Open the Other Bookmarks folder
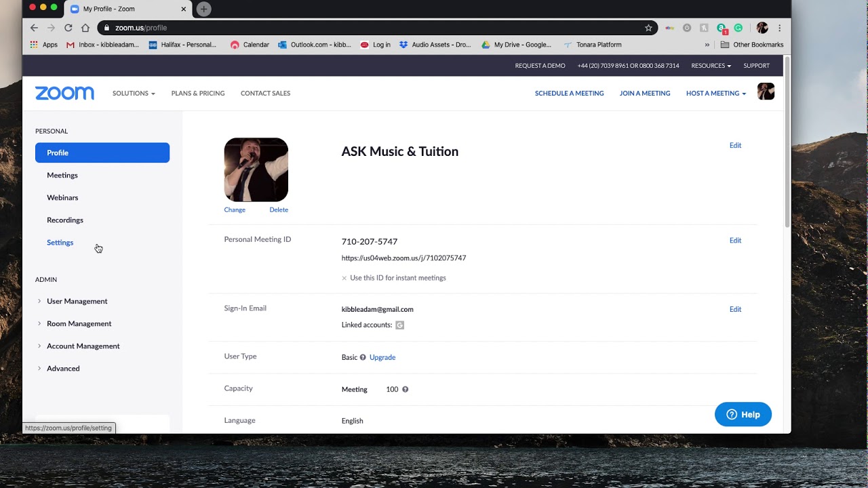 (x=752, y=45)
